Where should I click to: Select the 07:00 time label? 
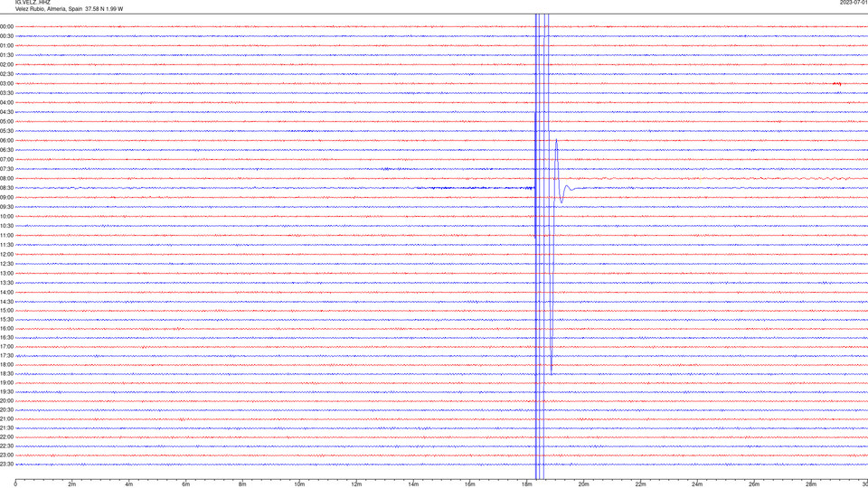(x=6, y=159)
